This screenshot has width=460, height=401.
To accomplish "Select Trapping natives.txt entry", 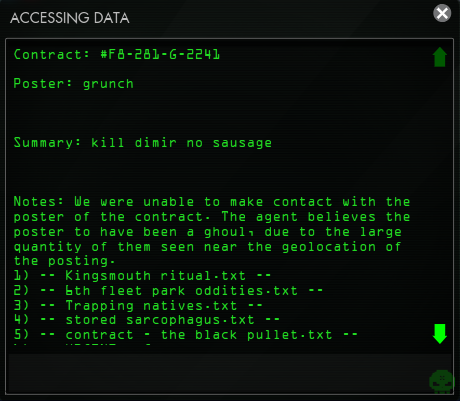I will click(x=138, y=305).
